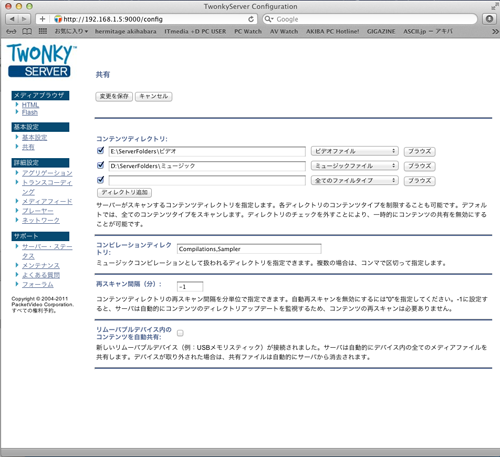500x457 pixels.
Task: Click the browser forward arrow button
Action: (24, 19)
